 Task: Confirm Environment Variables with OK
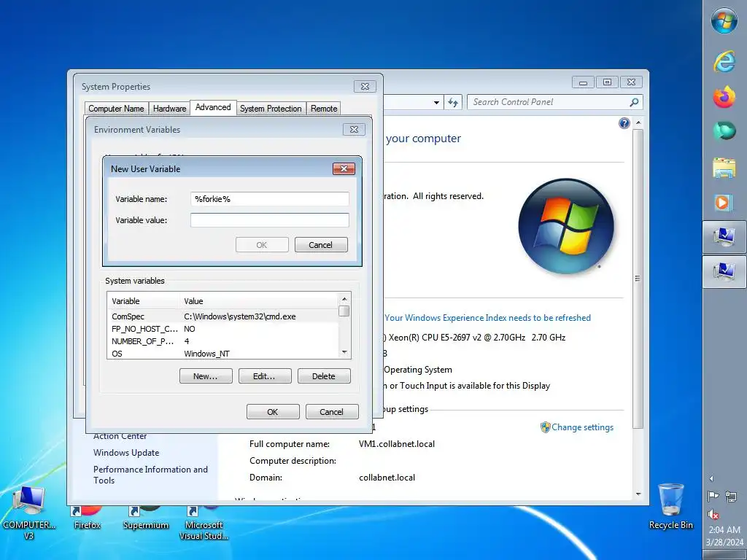(273, 412)
